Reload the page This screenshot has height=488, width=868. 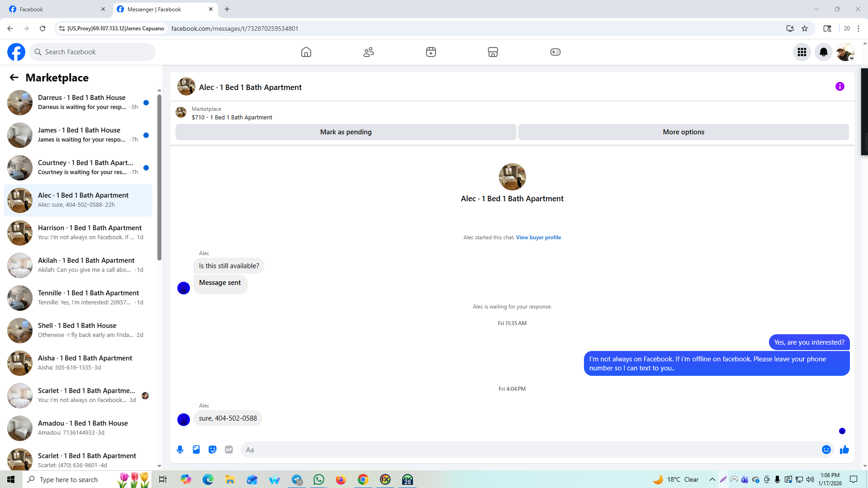click(43, 28)
